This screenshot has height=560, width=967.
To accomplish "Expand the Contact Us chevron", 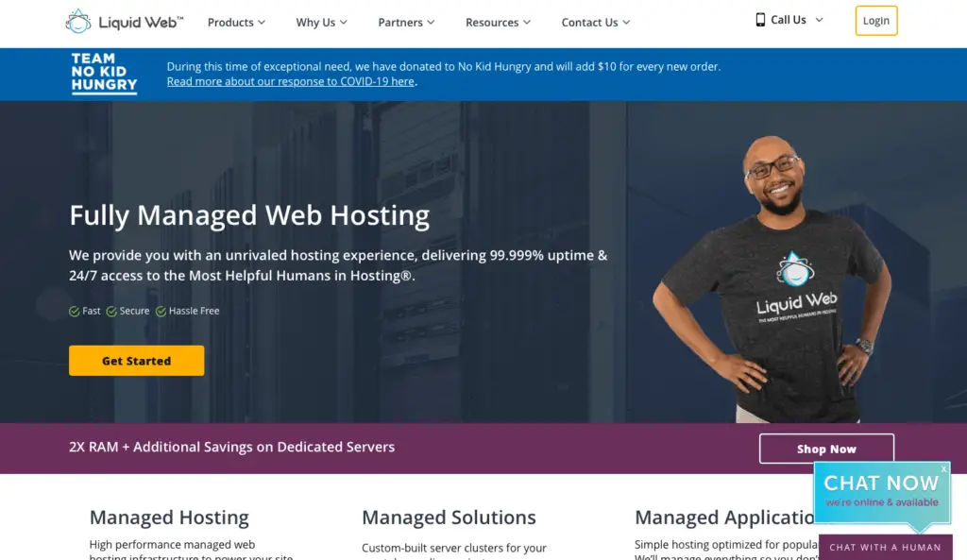I will [626, 23].
